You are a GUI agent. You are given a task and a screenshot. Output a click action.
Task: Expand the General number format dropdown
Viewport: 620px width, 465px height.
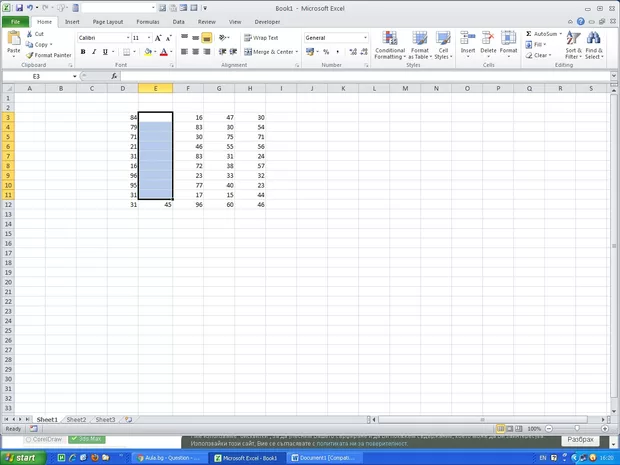[365, 38]
